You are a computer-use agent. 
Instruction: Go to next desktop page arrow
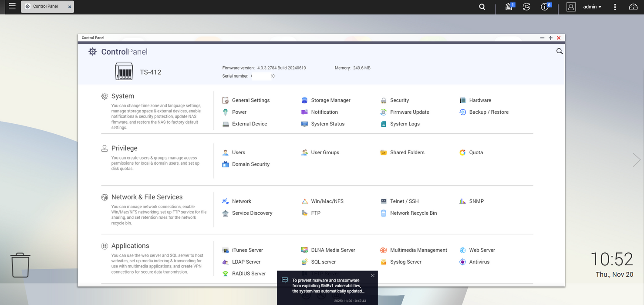click(637, 160)
